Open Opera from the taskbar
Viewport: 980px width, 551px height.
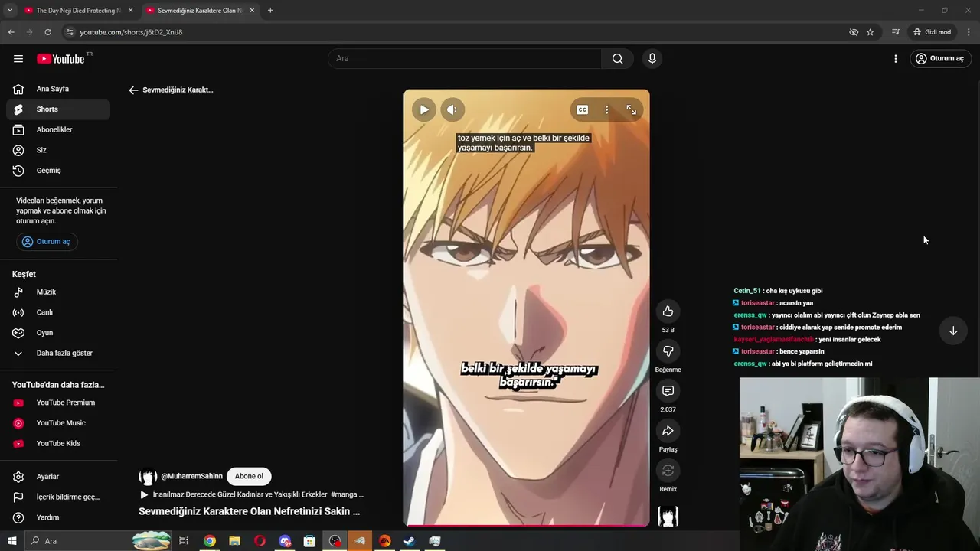[260, 541]
